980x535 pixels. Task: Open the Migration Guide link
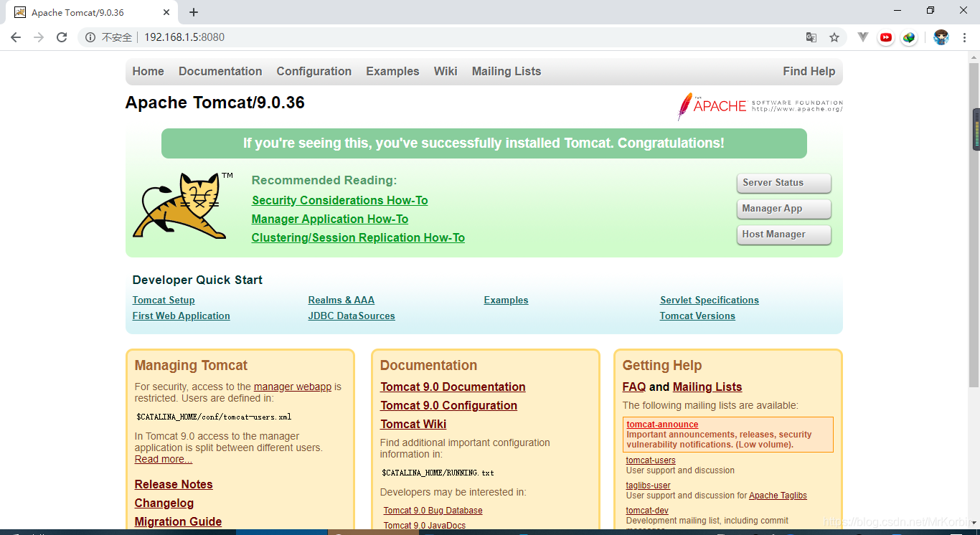[x=178, y=522]
